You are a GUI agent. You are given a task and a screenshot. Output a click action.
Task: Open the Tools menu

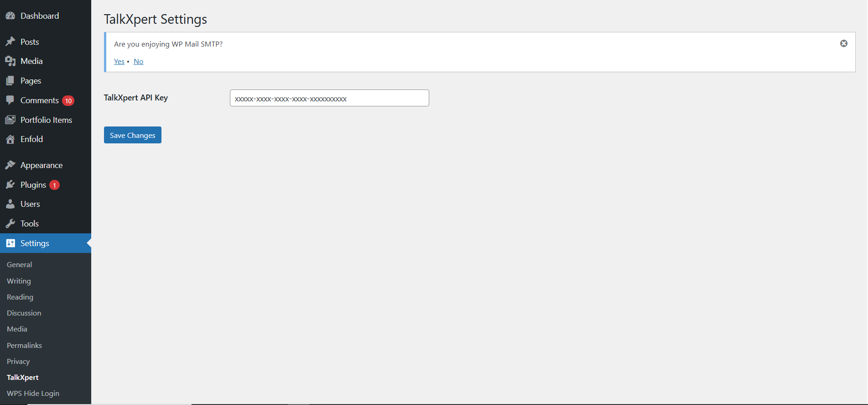(30, 223)
